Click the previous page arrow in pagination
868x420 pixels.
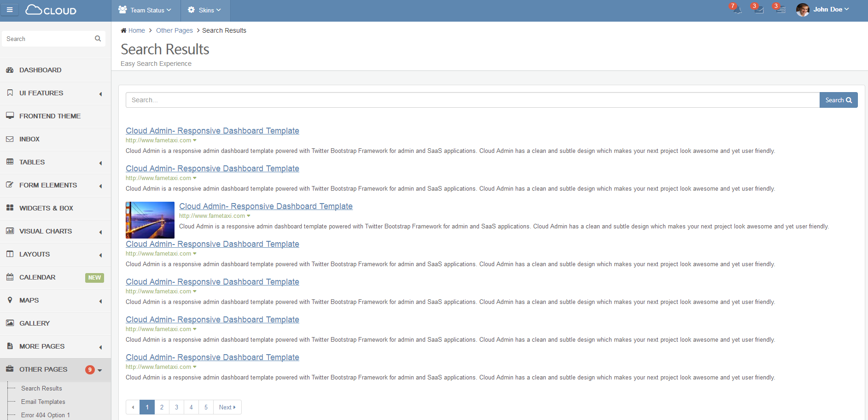133,407
